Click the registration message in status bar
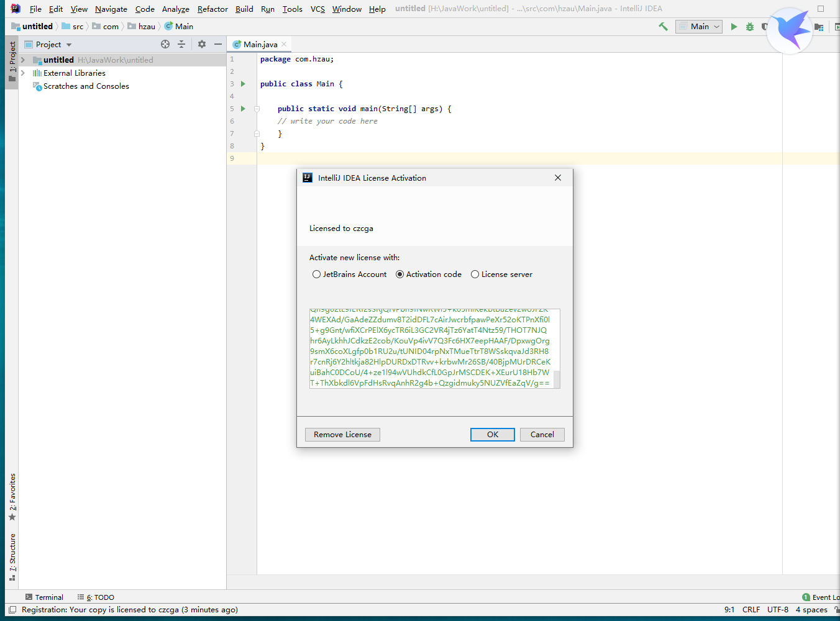This screenshot has height=621, width=840. (x=130, y=610)
